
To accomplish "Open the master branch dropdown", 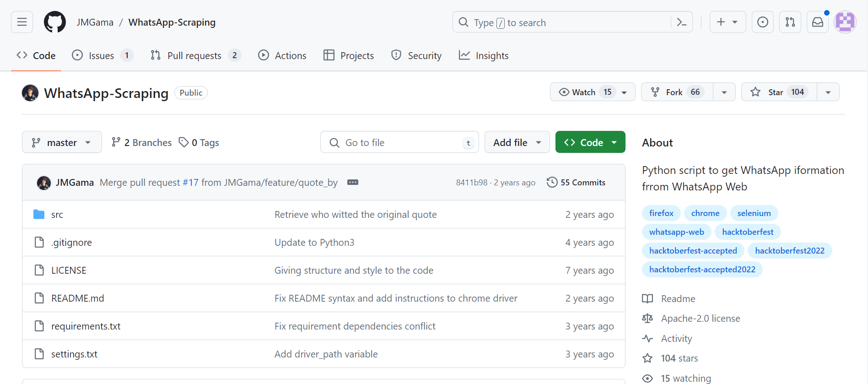I will tap(62, 142).
